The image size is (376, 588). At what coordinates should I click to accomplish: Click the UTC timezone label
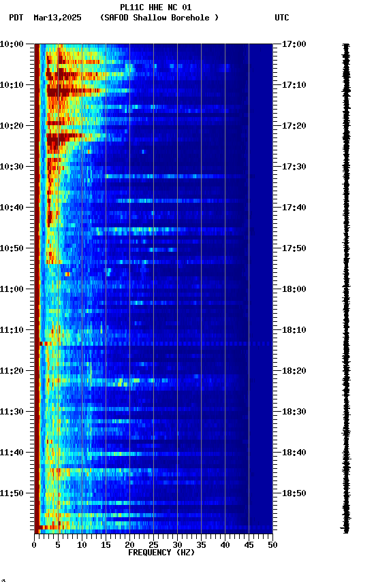[282, 18]
